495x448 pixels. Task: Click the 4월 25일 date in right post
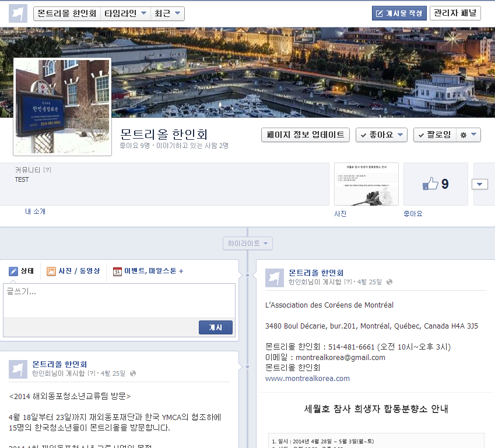click(370, 282)
